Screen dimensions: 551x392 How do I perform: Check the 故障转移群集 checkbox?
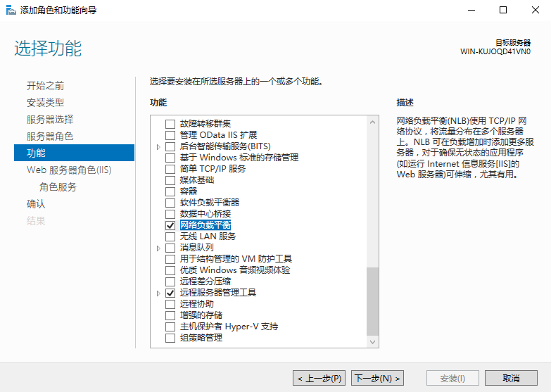point(170,124)
